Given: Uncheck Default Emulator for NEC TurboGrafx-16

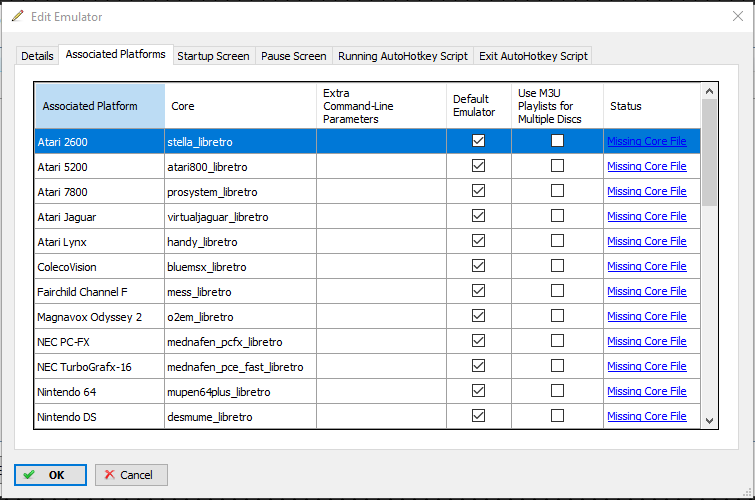Looking at the screenshot, I should 478,366.
